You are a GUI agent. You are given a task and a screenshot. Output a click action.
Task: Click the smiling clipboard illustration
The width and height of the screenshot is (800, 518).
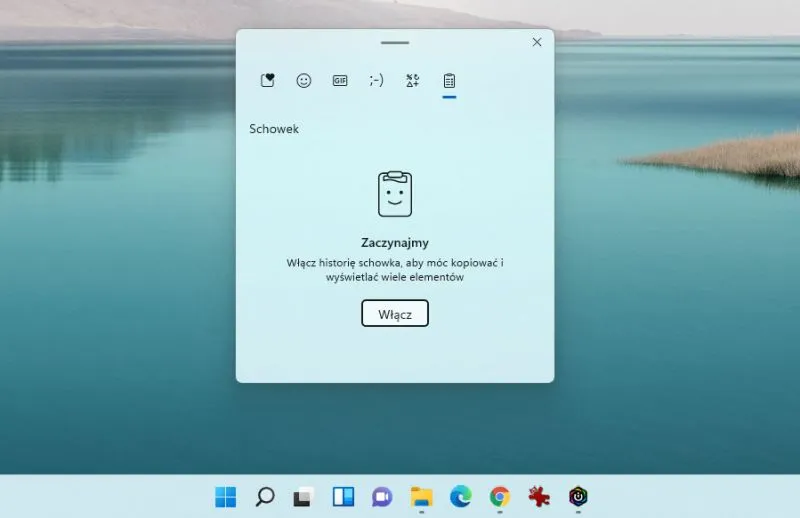point(395,194)
